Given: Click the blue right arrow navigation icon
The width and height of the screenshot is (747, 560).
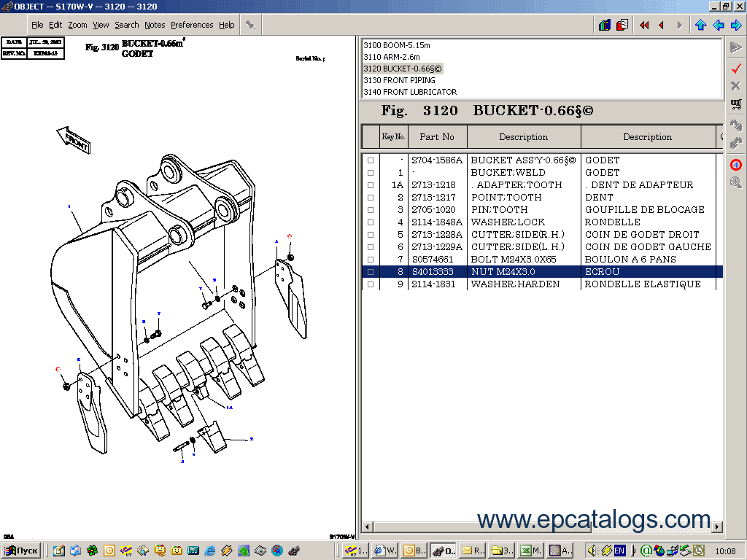Looking at the screenshot, I should (x=736, y=25).
